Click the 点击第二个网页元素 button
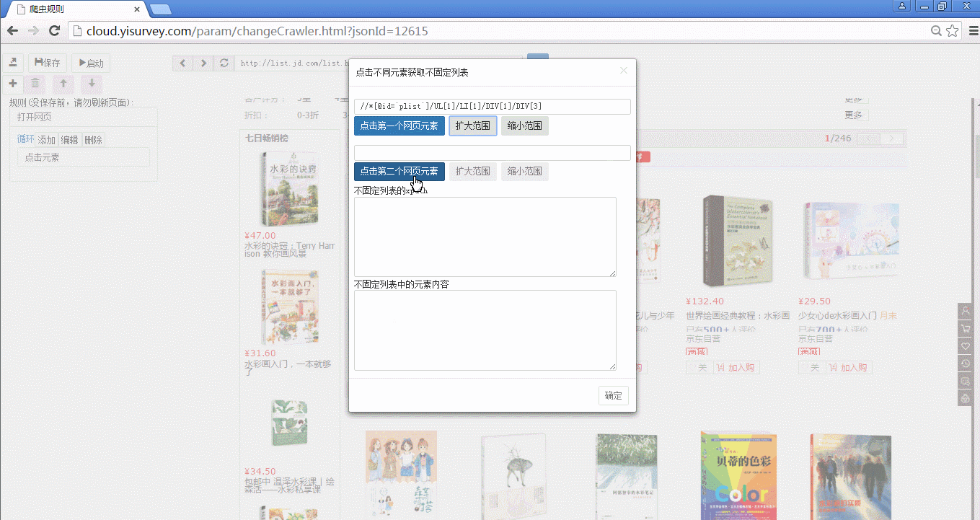 tap(399, 172)
